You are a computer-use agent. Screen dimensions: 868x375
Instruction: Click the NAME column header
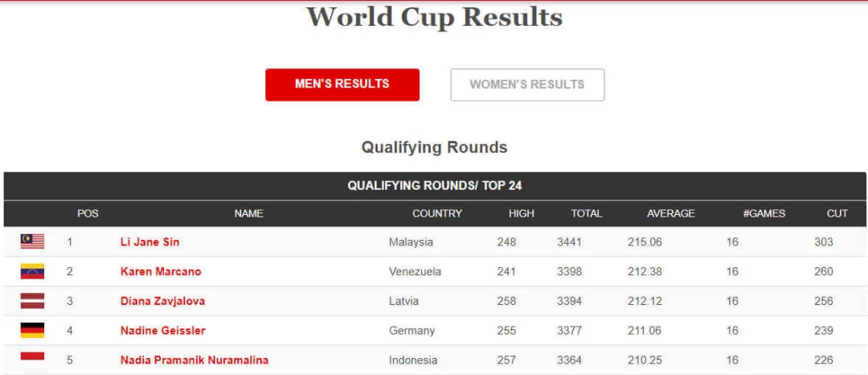point(249,213)
